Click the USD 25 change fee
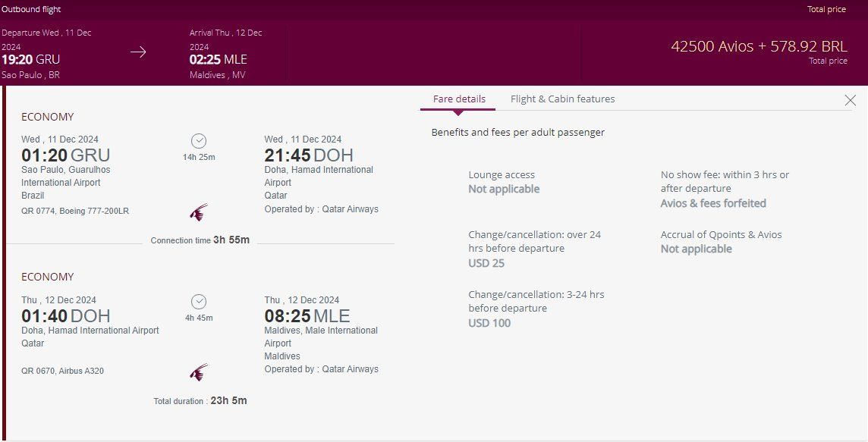 (486, 263)
